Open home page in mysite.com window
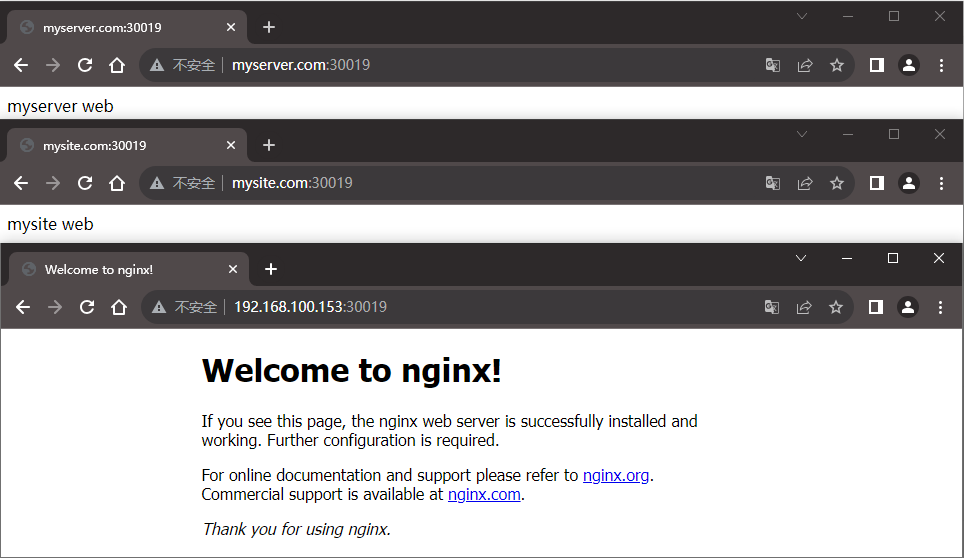This screenshot has height=558, width=964. tap(117, 183)
